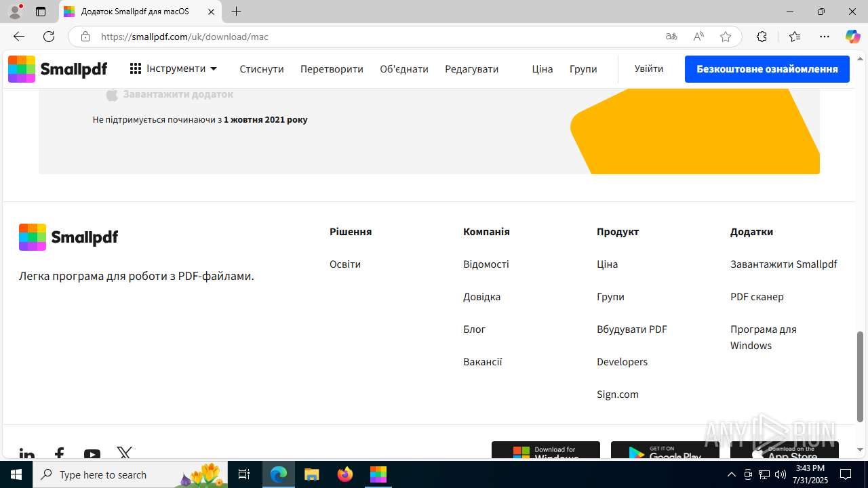Image resolution: width=868 pixels, height=488 pixels.
Task: Open the Освіти footer link
Action: click(x=345, y=264)
